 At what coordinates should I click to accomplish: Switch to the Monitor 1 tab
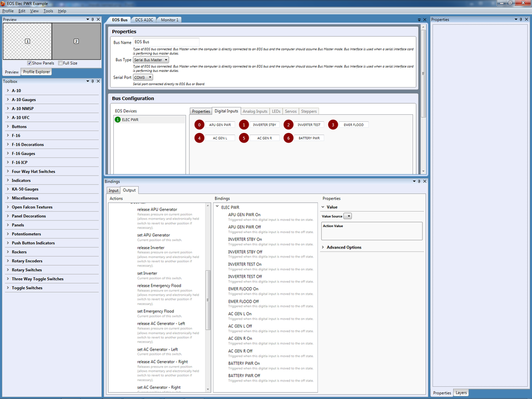(x=170, y=20)
